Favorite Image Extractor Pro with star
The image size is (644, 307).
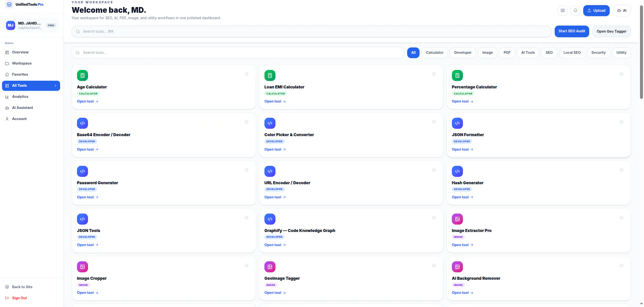(x=621, y=218)
